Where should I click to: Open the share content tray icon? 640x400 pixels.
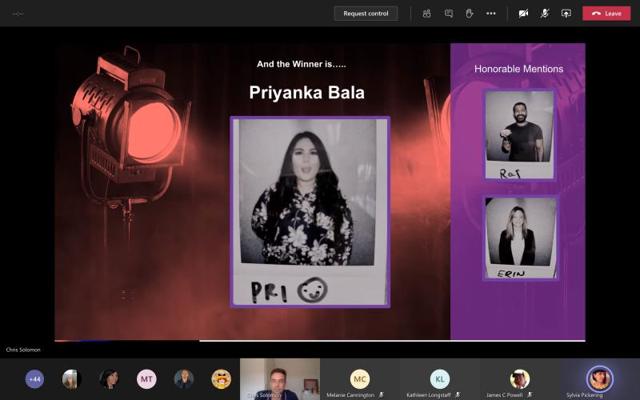pos(566,13)
